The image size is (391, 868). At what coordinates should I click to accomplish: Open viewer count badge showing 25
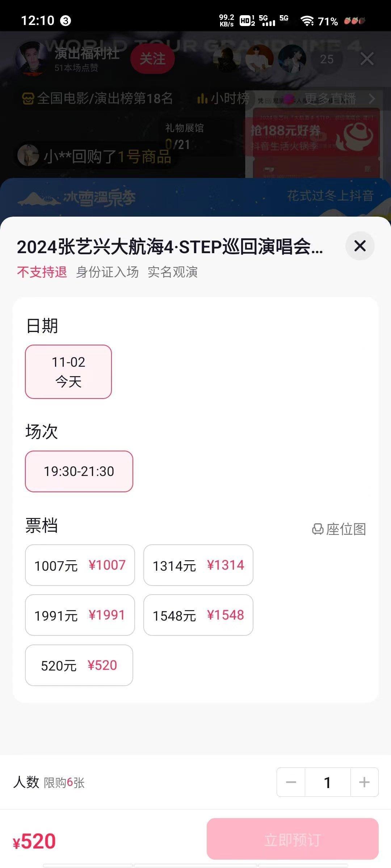click(327, 59)
